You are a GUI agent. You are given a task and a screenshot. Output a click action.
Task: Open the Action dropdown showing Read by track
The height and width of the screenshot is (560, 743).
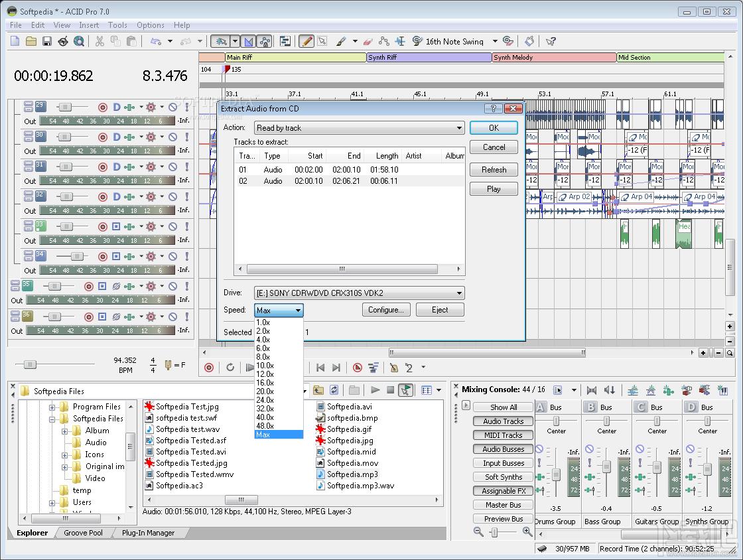(x=359, y=128)
